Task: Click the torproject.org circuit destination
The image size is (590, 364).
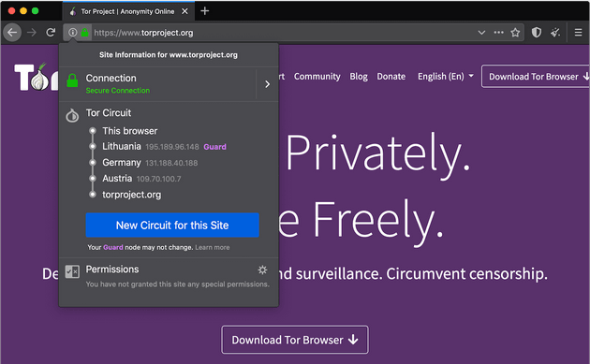Action: 132,195
